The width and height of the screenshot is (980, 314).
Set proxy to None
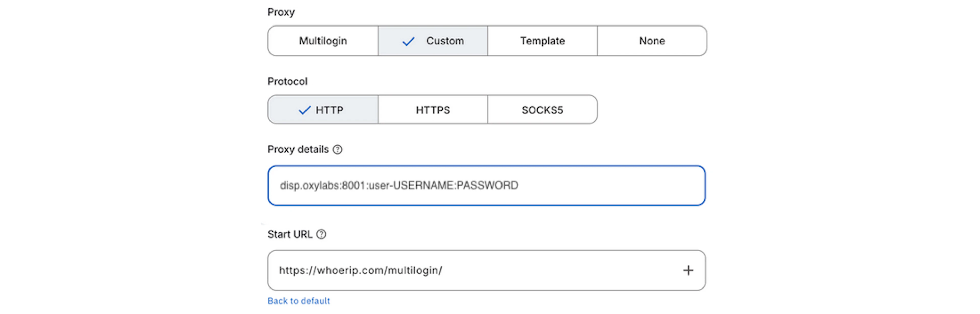652,41
